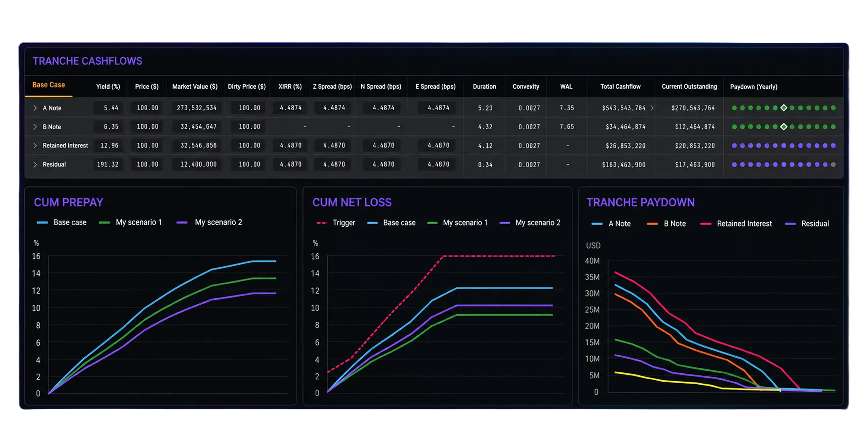Edit Residual market value 12,400,000
This screenshot has width=868, height=434.
point(197,164)
